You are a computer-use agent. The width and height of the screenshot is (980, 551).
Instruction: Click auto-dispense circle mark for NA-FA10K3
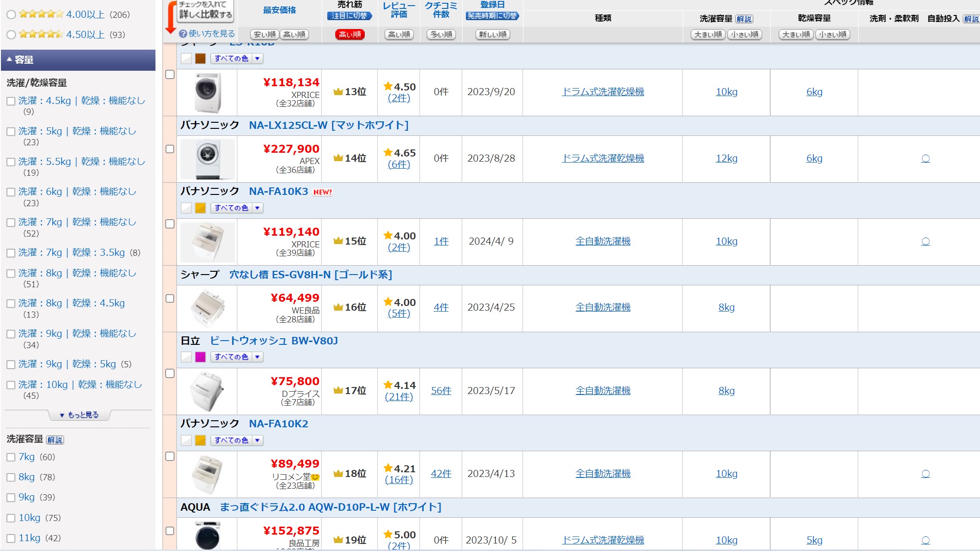pyautogui.click(x=925, y=241)
